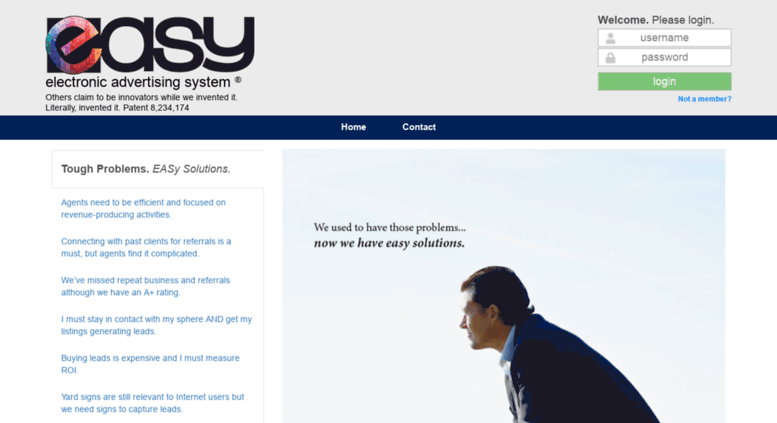Select the agents need to be efficient link

143,209
